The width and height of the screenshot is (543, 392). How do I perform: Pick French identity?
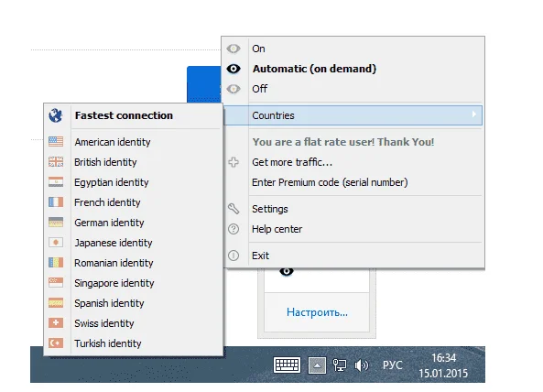pyautogui.click(x=134, y=202)
